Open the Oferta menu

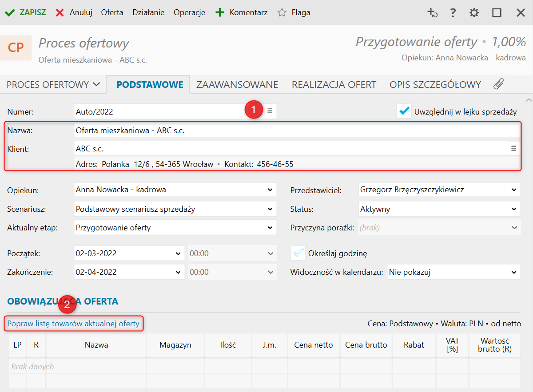pos(112,12)
